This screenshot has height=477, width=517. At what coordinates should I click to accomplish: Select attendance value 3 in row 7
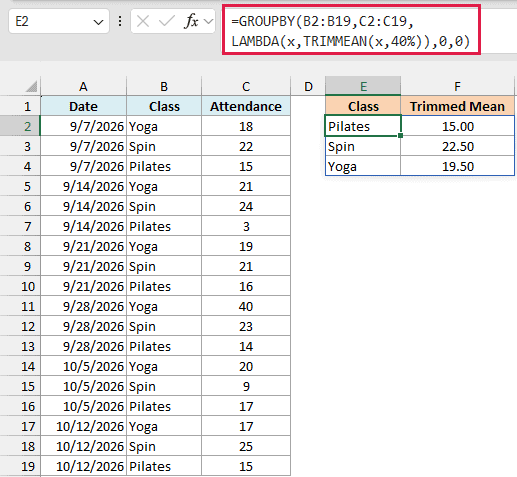tap(246, 226)
